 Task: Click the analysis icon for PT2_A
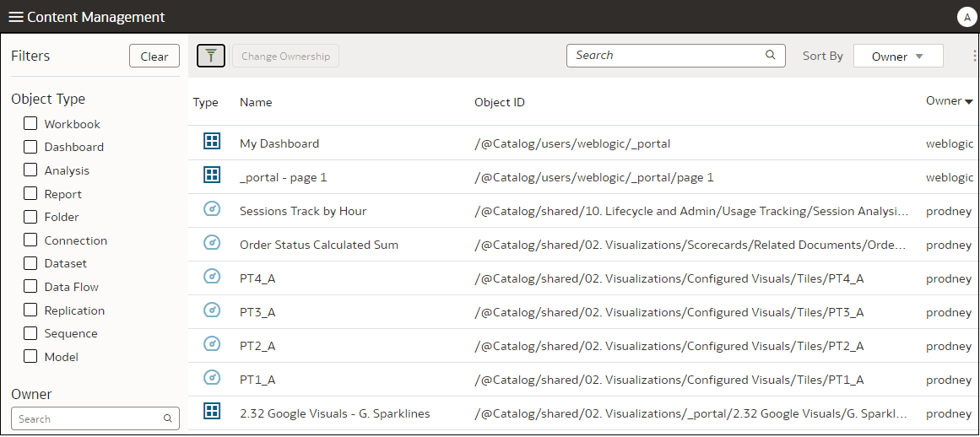coord(213,344)
